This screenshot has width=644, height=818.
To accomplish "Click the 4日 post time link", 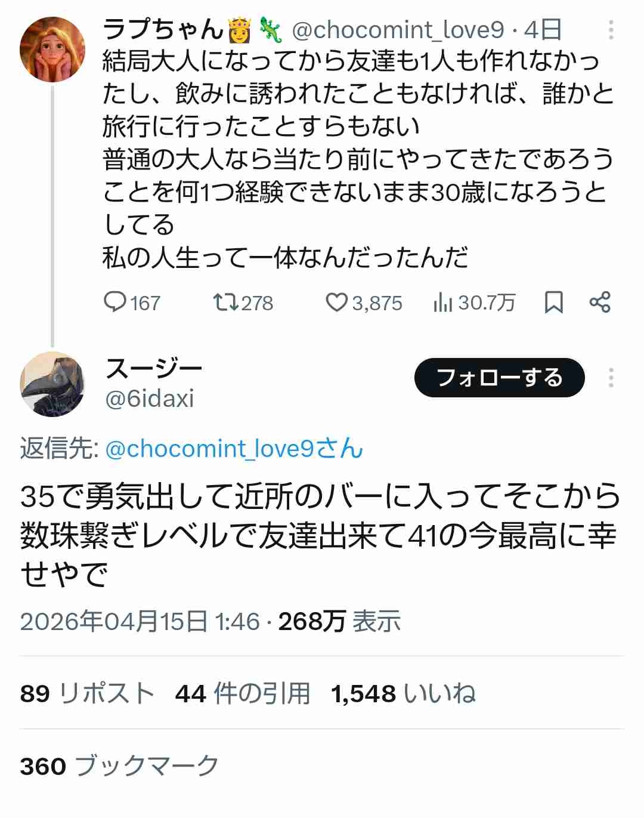I will (543, 30).
